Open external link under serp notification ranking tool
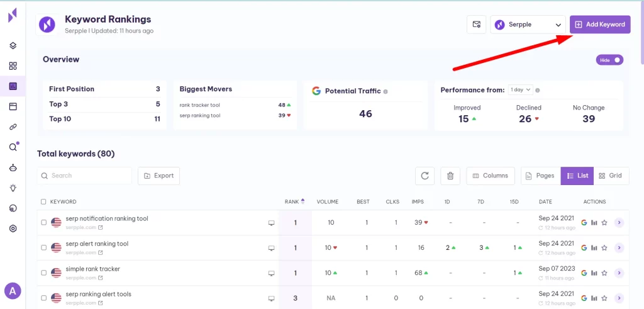This screenshot has width=644, height=309. pyautogui.click(x=100, y=227)
